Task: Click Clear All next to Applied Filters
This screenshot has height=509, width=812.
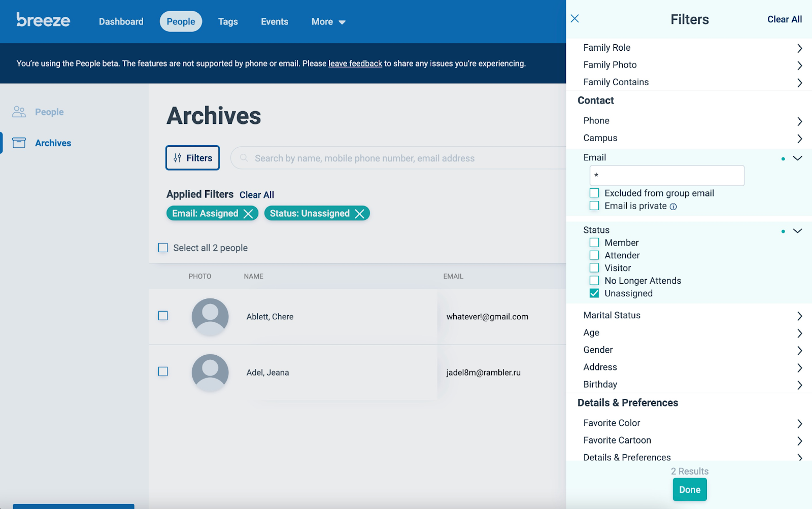Action: (257, 195)
